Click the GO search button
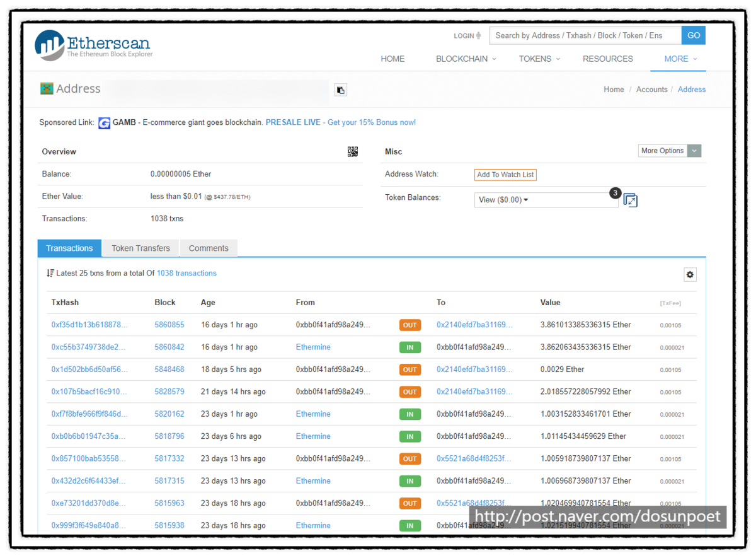Screen dimensions: 756x558 click(x=694, y=35)
